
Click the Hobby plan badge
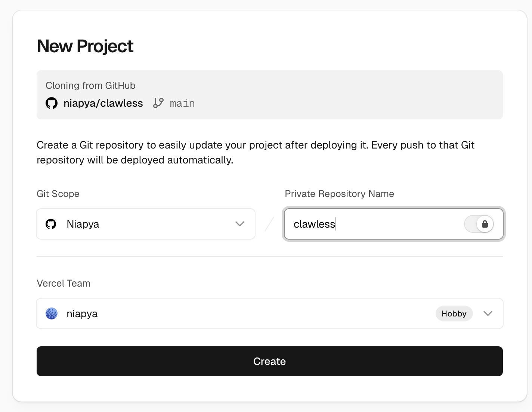point(454,313)
